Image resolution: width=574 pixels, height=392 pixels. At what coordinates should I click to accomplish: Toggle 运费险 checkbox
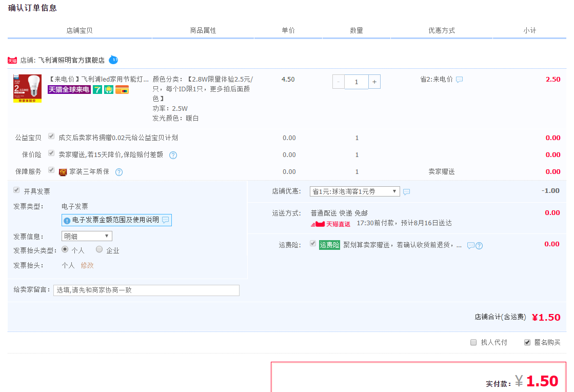click(x=313, y=243)
